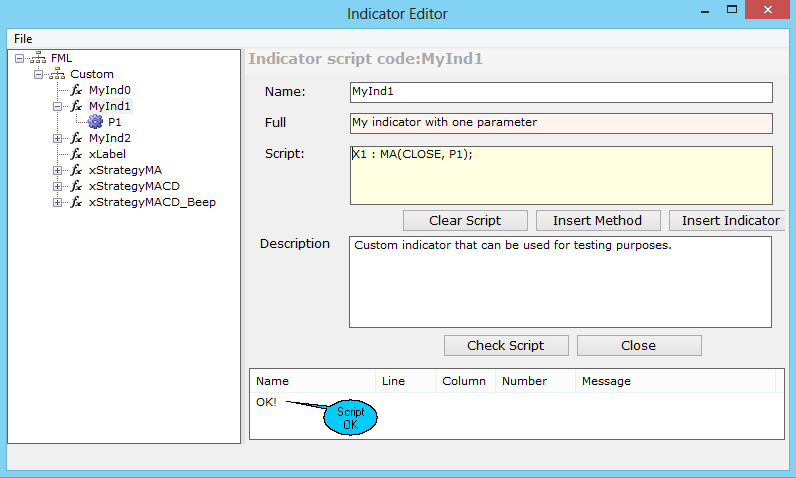Click inside the Script code editor
Viewport: 796px width, 478px height.
(x=560, y=176)
